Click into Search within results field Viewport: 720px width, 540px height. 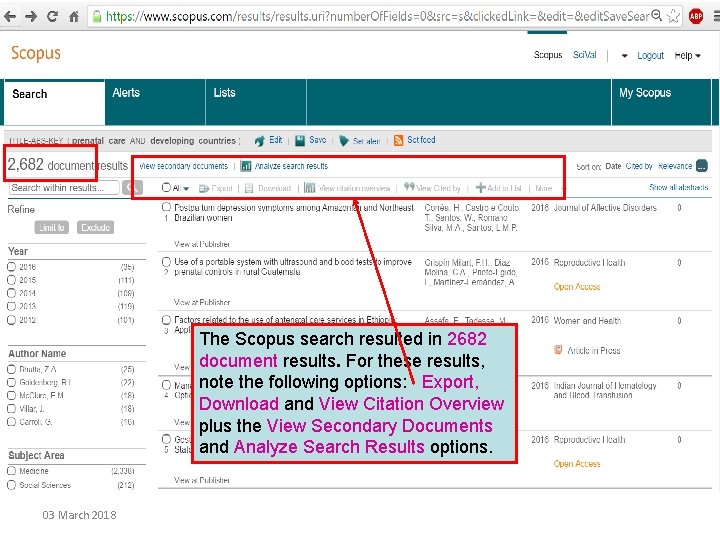pos(64,188)
